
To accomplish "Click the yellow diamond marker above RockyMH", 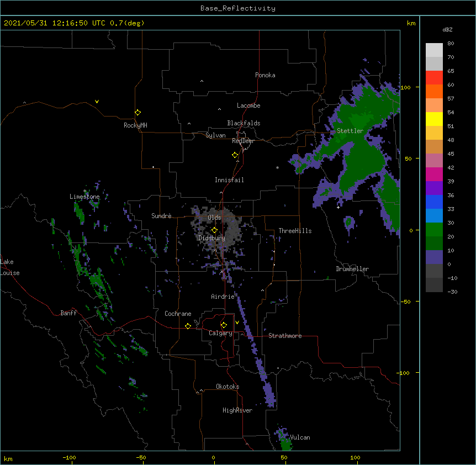I will click(137, 112).
